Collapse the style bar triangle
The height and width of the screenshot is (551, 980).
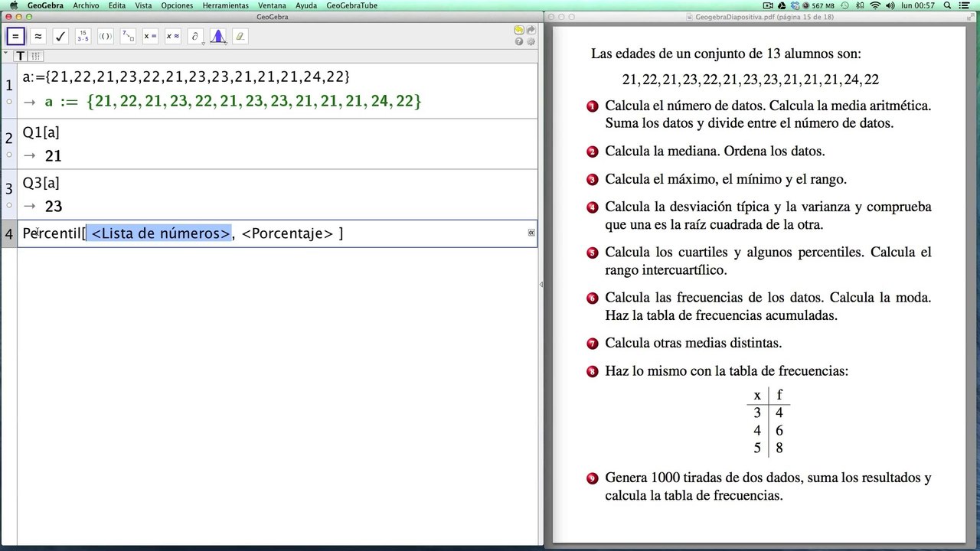point(6,54)
